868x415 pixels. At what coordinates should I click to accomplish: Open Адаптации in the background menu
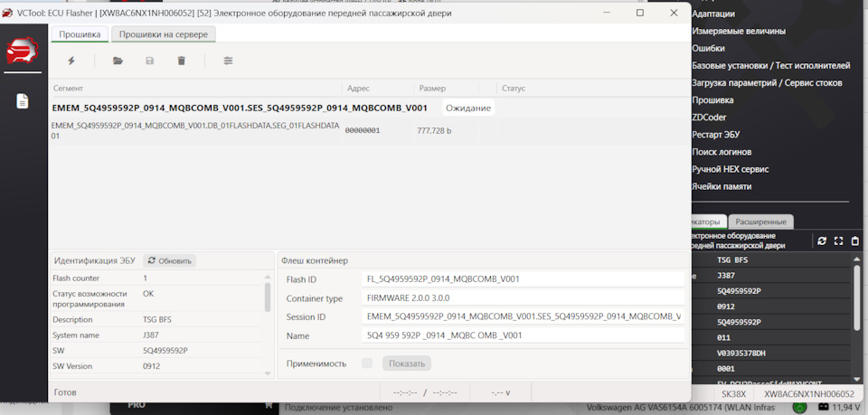click(x=713, y=14)
